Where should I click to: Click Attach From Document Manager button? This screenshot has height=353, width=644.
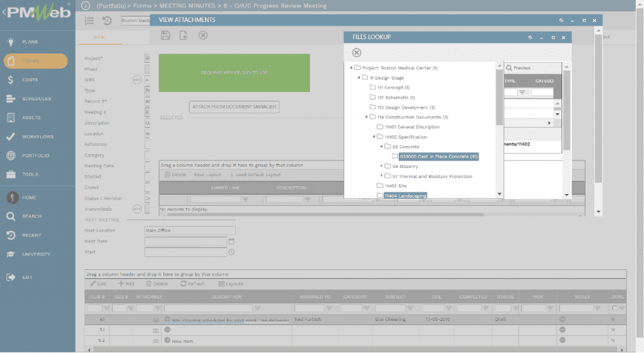[x=234, y=107]
